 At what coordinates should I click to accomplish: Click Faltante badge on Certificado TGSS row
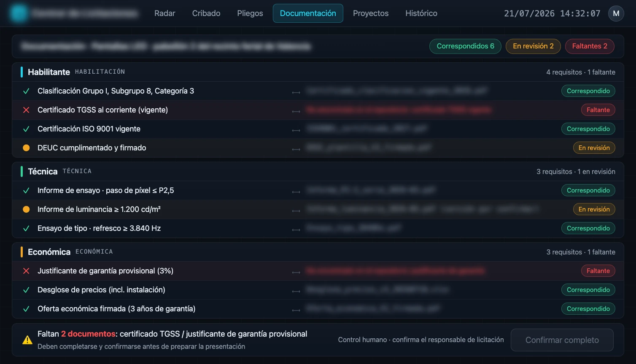pyautogui.click(x=598, y=110)
